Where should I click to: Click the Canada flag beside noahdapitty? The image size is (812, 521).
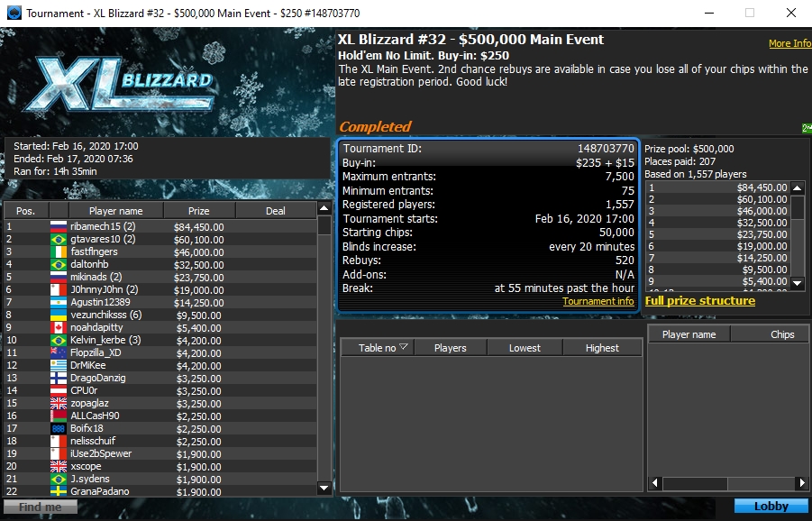pos(59,327)
